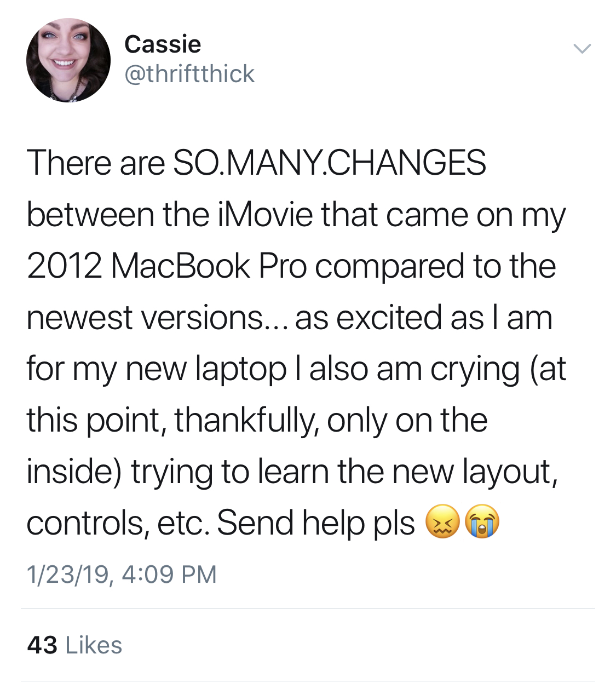View the 43 Likes list
The image size is (616, 683).
pyautogui.click(x=74, y=645)
